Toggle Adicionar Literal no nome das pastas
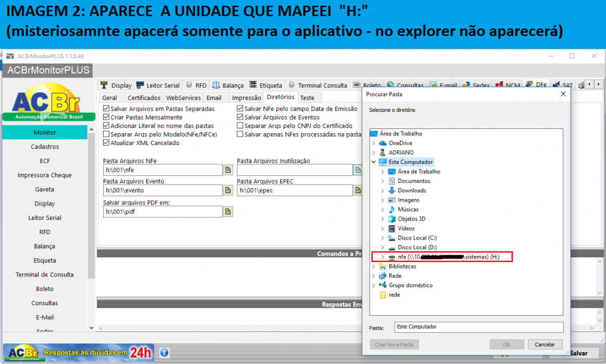Screen dimensions: 606x364 point(106,126)
